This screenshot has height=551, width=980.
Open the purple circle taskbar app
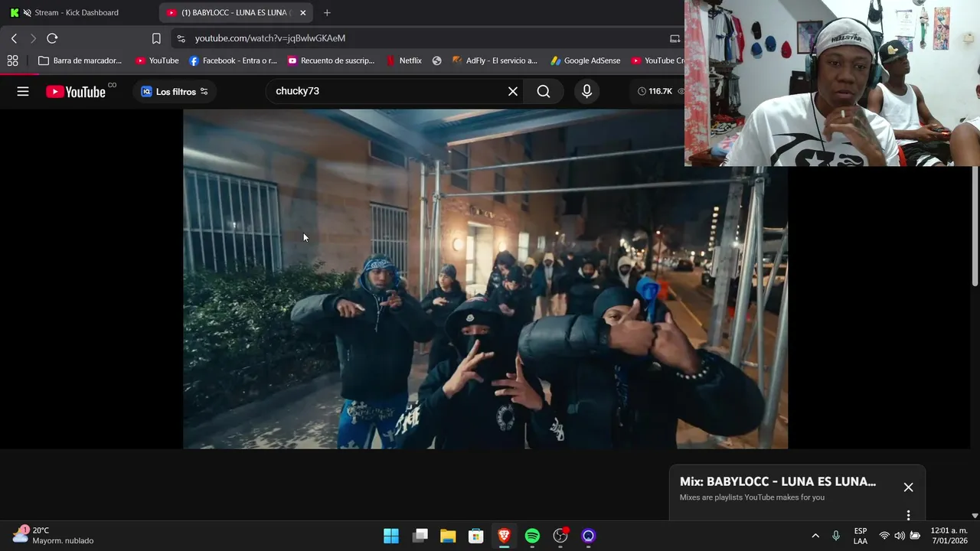click(x=588, y=536)
